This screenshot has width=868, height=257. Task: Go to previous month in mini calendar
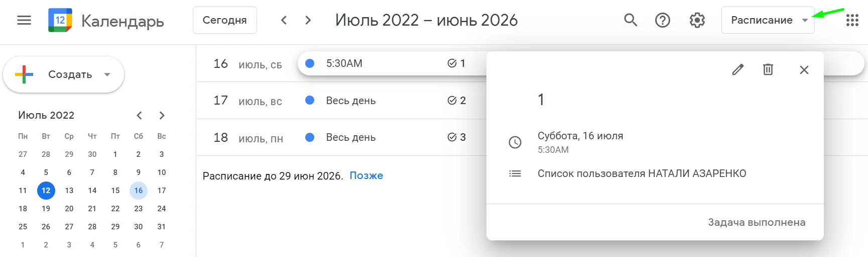click(x=139, y=115)
